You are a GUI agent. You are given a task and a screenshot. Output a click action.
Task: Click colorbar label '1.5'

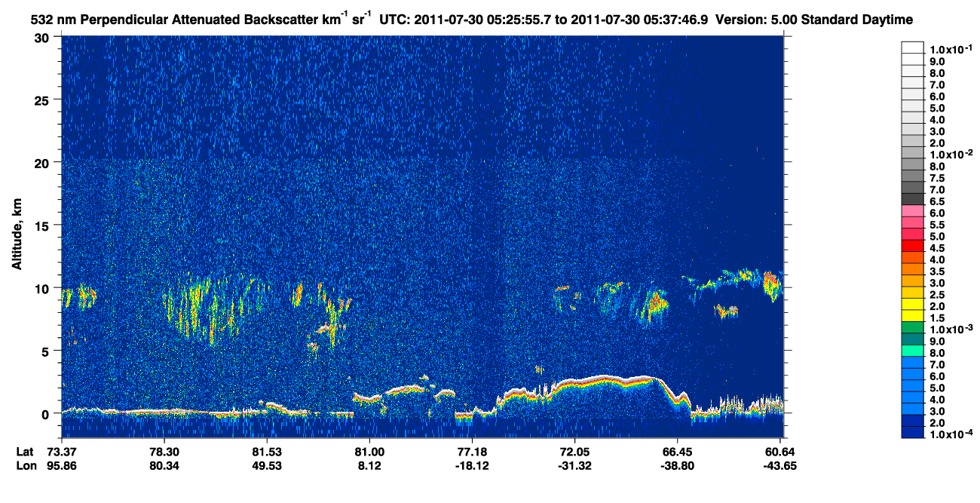pyautogui.click(x=938, y=318)
